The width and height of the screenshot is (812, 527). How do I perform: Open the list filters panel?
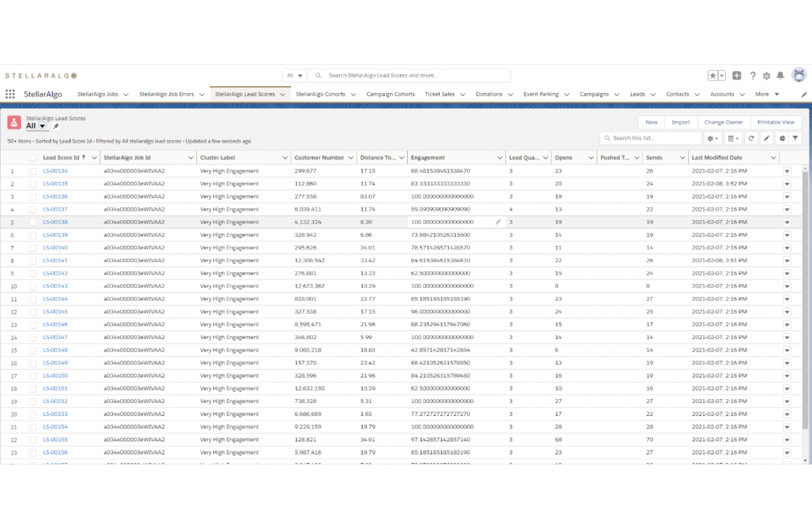pyautogui.click(x=795, y=138)
